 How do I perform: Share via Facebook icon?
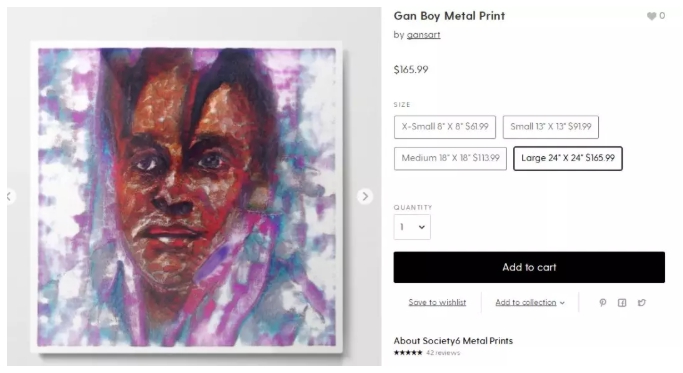tap(622, 302)
